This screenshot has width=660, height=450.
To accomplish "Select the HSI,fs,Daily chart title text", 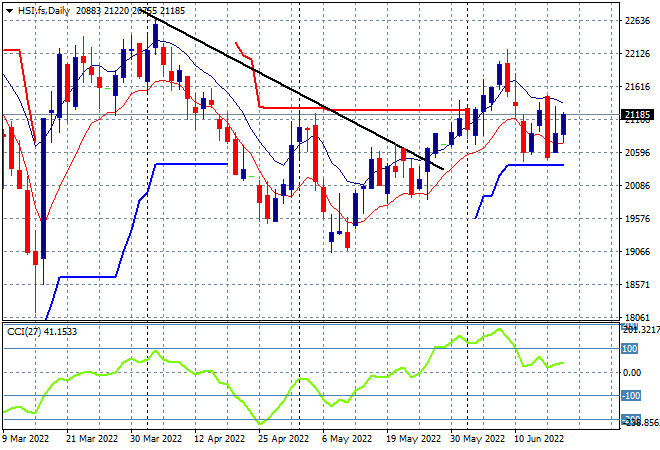I will pyautogui.click(x=44, y=11).
